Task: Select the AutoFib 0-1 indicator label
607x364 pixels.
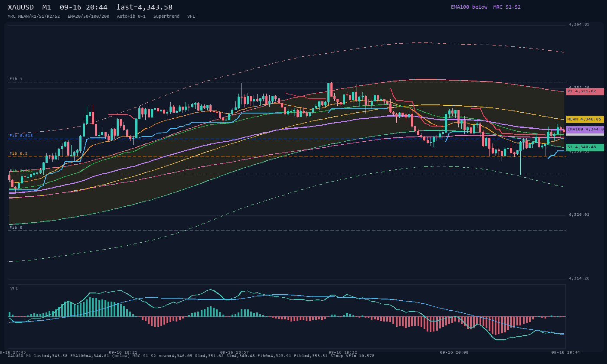Action: (x=131, y=16)
